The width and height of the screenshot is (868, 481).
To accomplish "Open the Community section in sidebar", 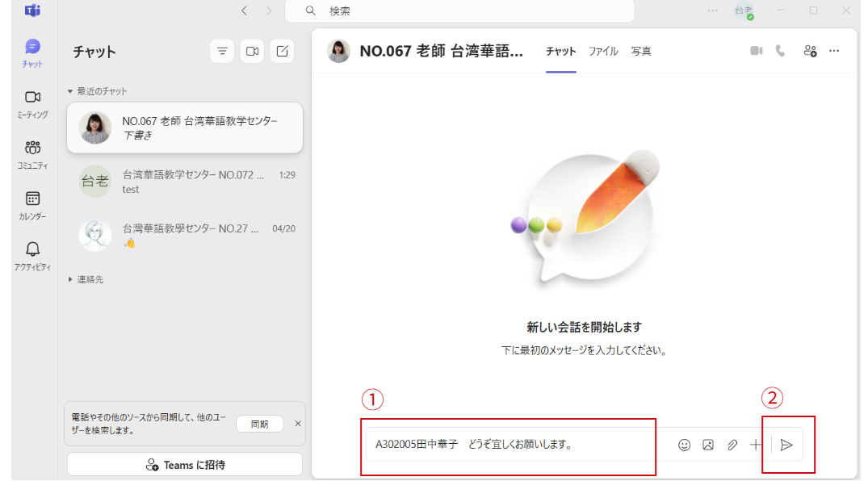I will coord(32,154).
